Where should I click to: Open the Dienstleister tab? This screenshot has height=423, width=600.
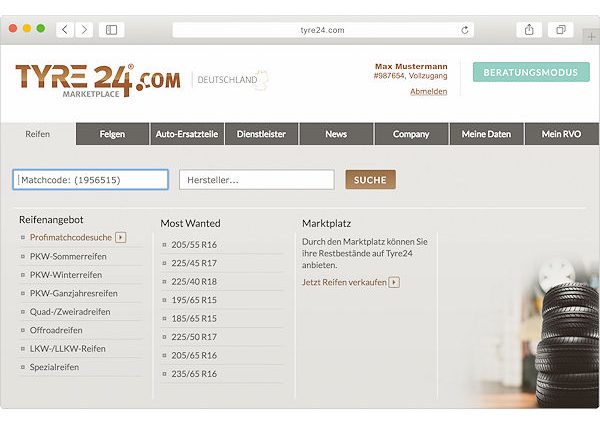pyautogui.click(x=261, y=134)
